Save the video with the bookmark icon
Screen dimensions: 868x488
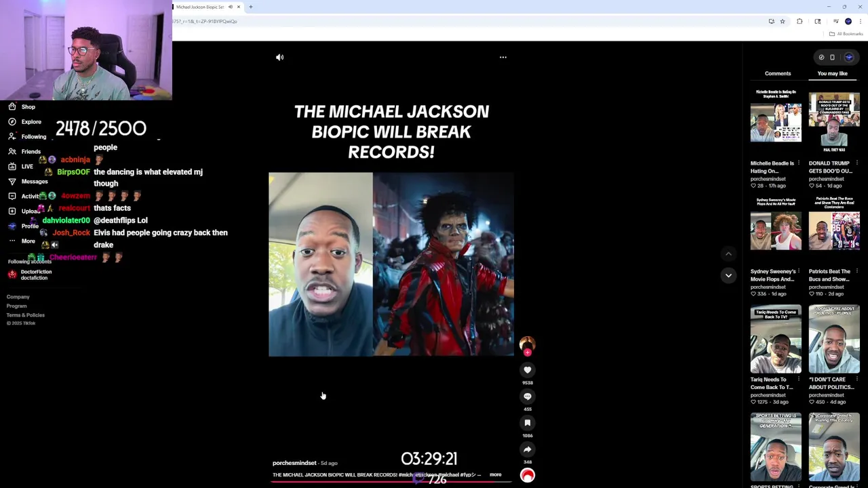pos(528,423)
